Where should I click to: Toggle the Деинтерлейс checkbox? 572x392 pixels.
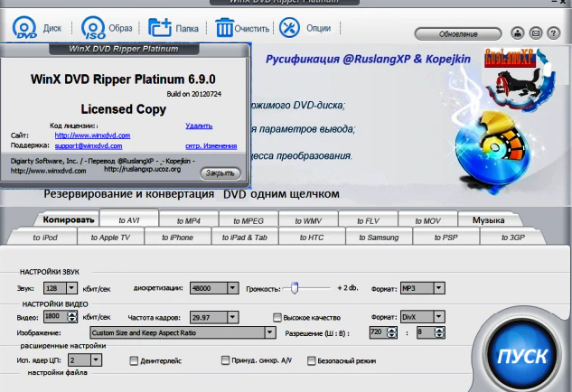tap(134, 360)
